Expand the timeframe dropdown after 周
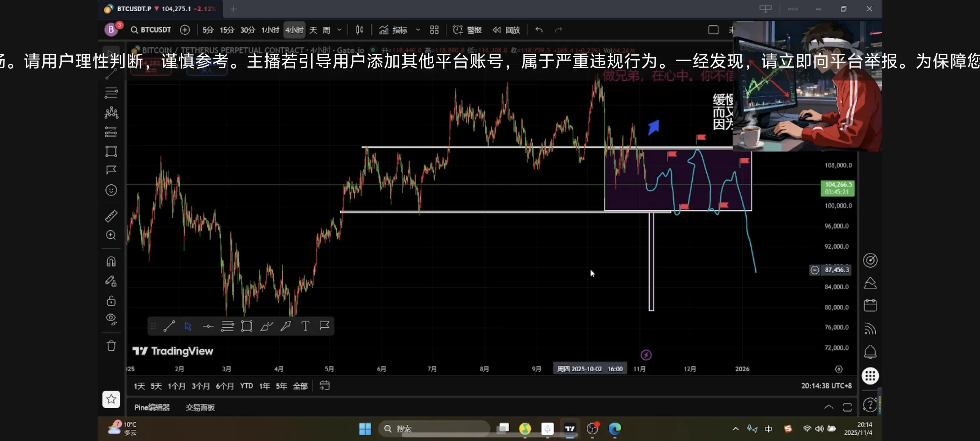This screenshot has width=980, height=441. click(339, 30)
